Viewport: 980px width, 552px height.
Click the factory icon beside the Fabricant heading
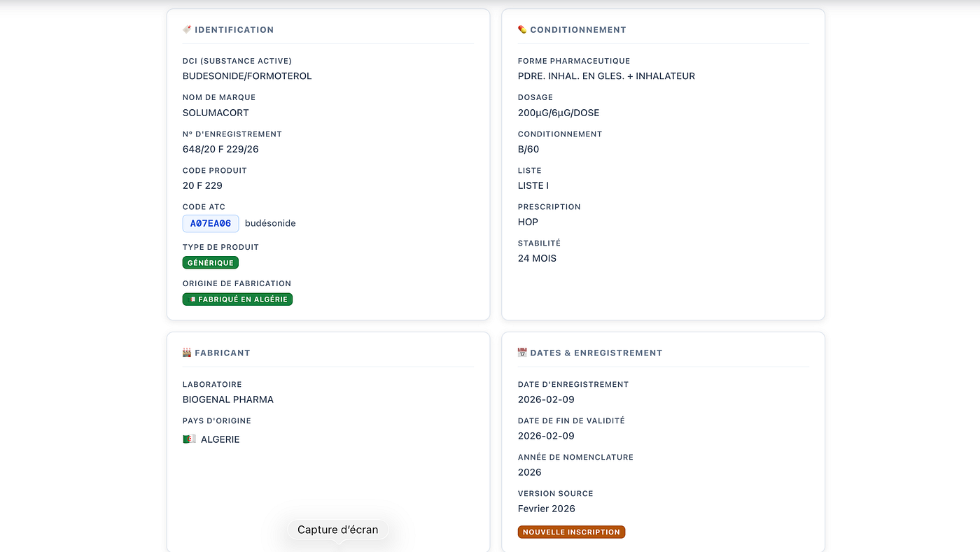(187, 353)
